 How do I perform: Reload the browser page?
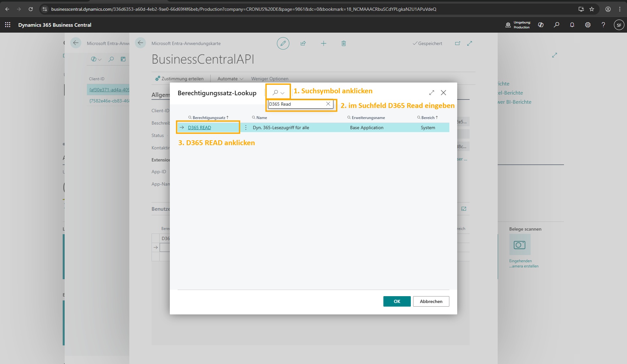pos(31,9)
